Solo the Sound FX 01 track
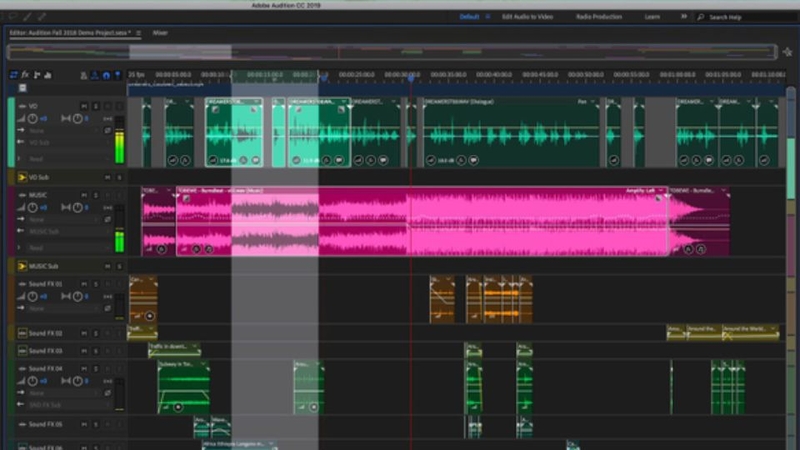 (x=95, y=284)
